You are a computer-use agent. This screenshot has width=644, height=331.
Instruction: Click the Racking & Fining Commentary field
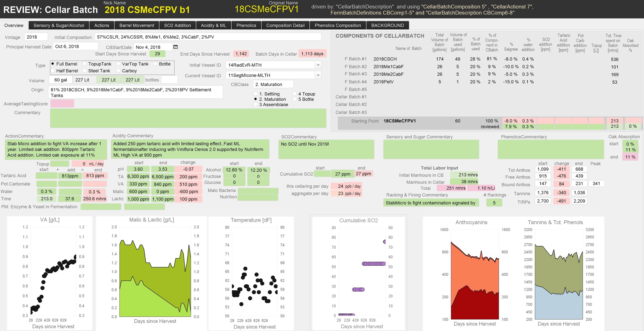coord(431,203)
